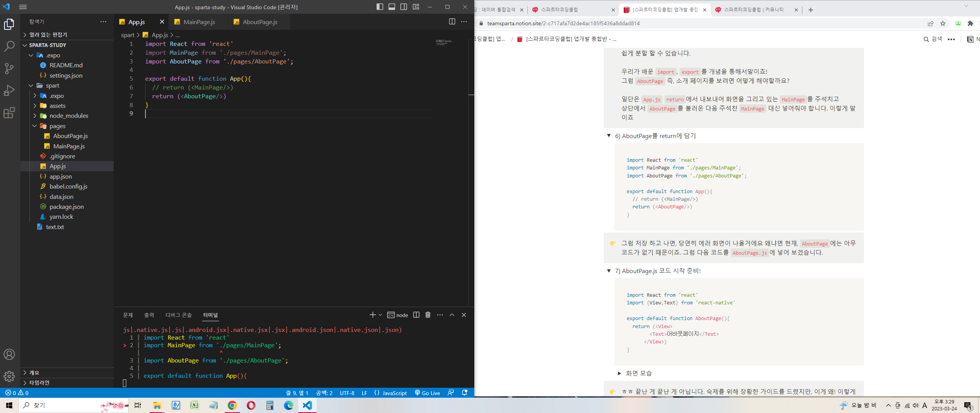Viewport: 980px width, 413px height.
Task: Open errors and warnings in status bar
Action: coord(17,393)
